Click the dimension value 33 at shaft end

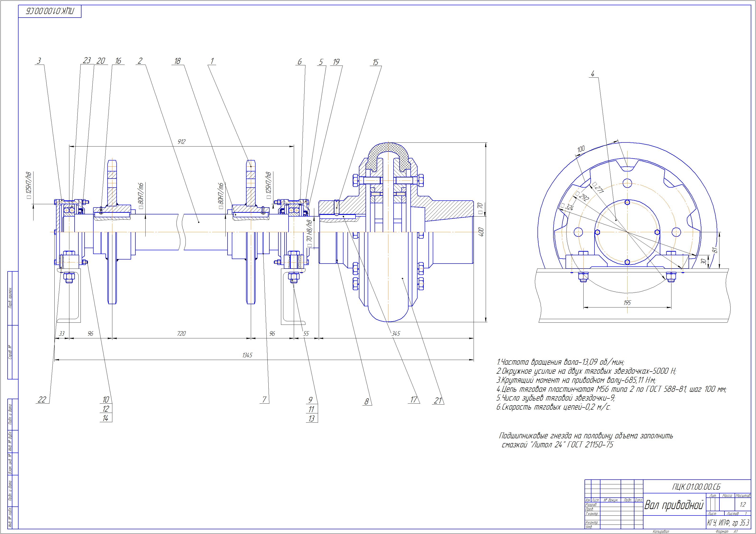click(62, 334)
